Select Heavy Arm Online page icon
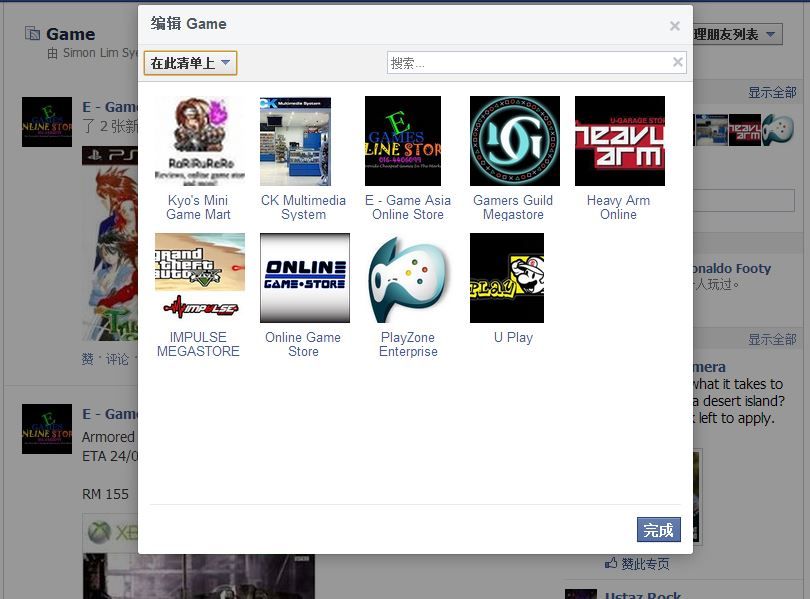Screen dimensions: 810x599 pyautogui.click(x=618, y=141)
